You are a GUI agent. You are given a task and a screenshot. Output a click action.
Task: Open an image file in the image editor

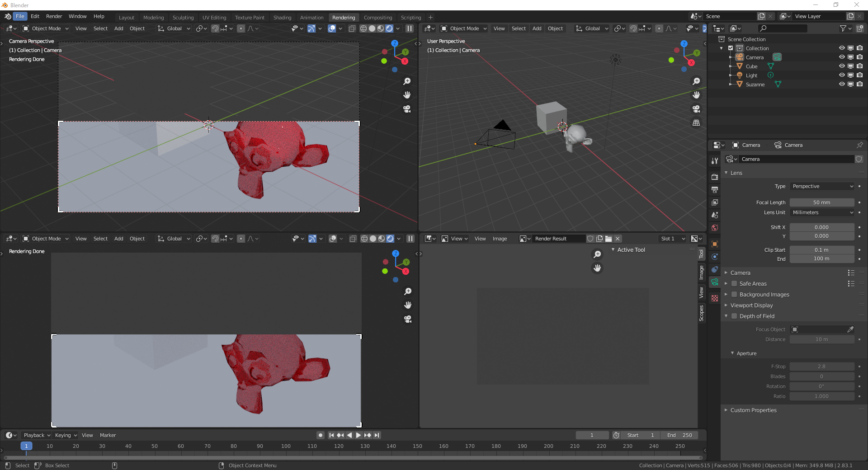(609, 239)
